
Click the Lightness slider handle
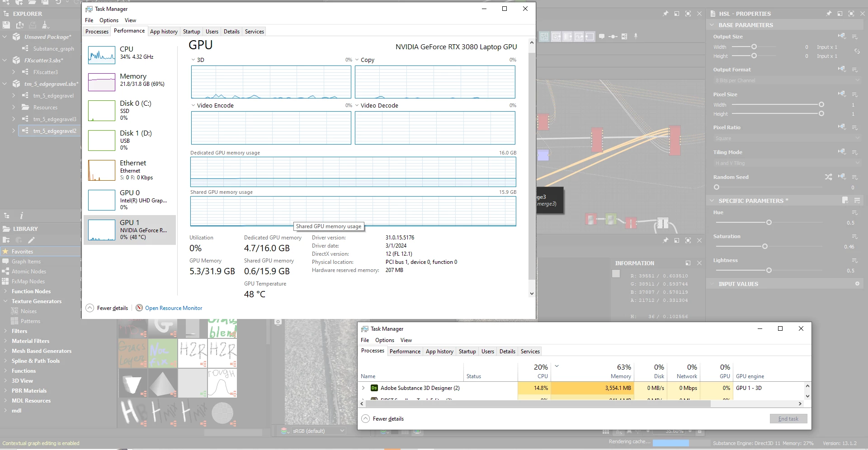[x=769, y=270]
